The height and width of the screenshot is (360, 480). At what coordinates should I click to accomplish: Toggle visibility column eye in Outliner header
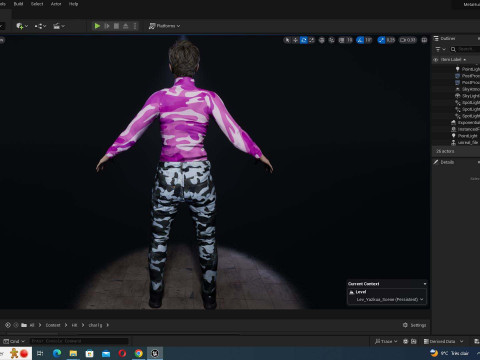click(x=436, y=60)
